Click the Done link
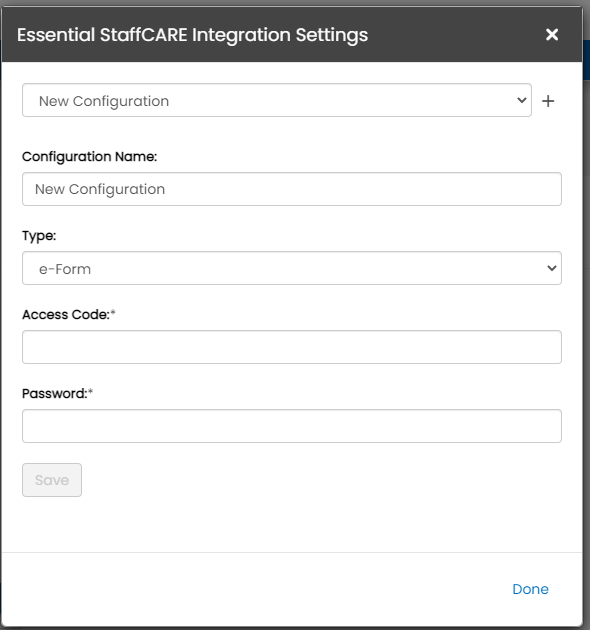The width and height of the screenshot is (590, 630). click(x=530, y=589)
